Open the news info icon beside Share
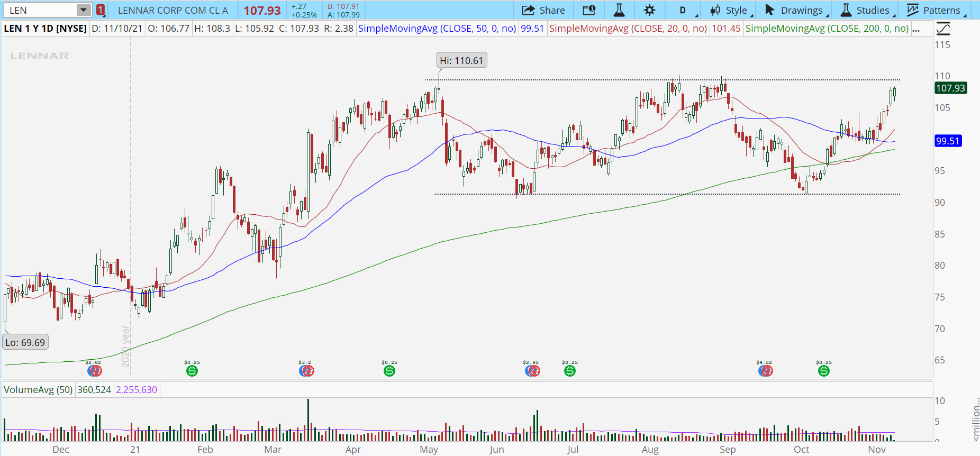980x456 pixels. click(x=589, y=10)
